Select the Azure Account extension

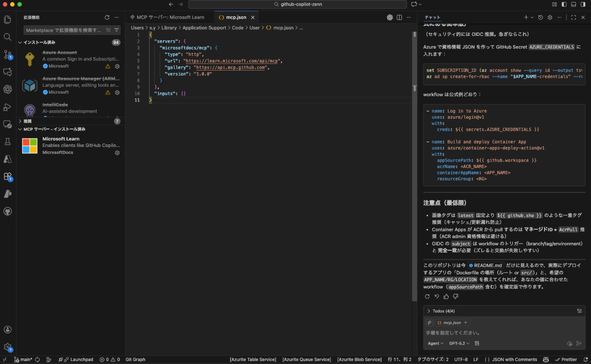click(70, 59)
